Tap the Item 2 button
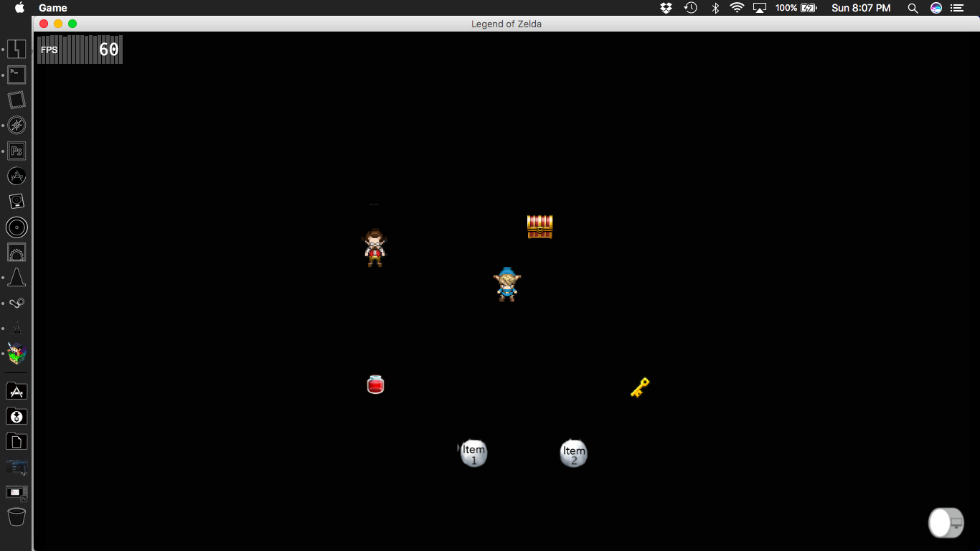This screenshot has width=980, height=551. [x=574, y=453]
